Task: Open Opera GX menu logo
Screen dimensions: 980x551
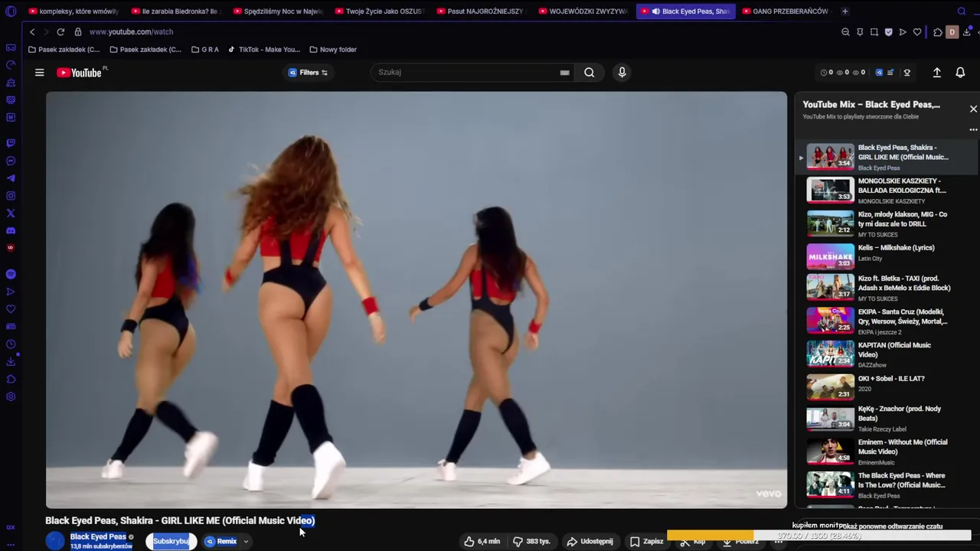Action: 11,11
